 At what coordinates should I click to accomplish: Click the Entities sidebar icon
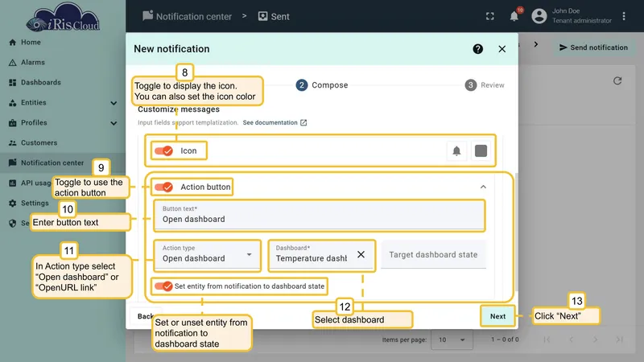[12, 103]
